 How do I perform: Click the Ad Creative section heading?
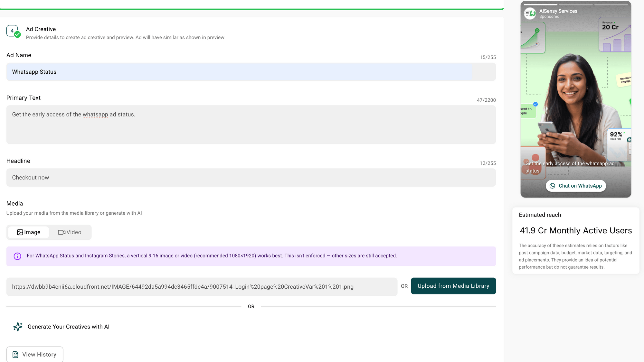(x=41, y=29)
